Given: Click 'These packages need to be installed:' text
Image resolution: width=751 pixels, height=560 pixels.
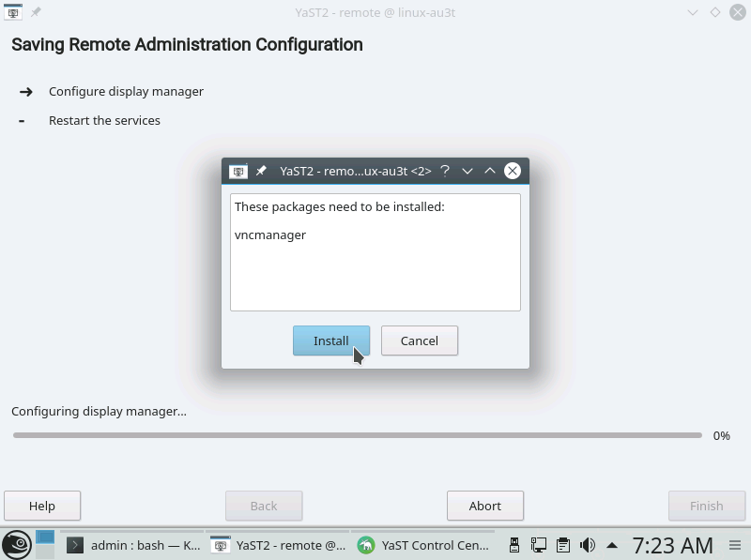Looking at the screenshot, I should click(x=340, y=206).
